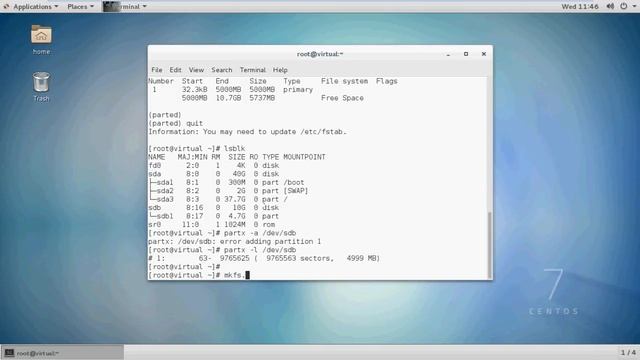Open the Places menu
The width and height of the screenshot is (640, 360).
pos(80,7)
